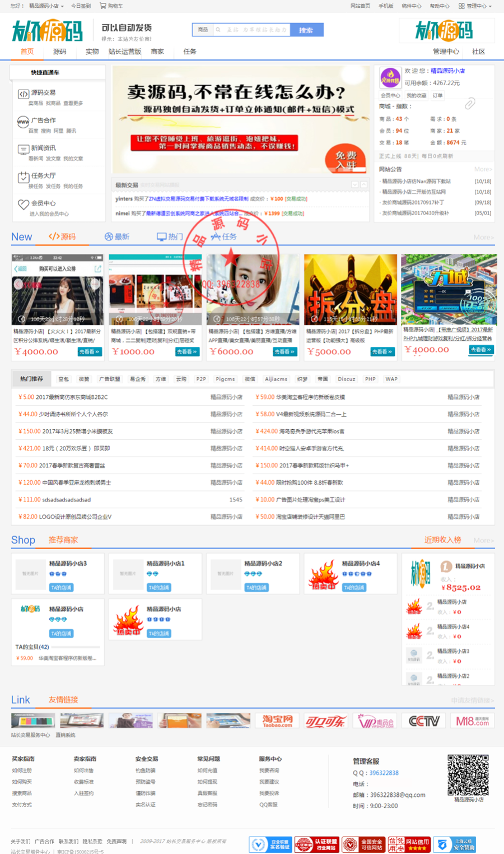Viewport: 504px width, 854px height.
Task: Open 商家 in main navigation
Action: pyautogui.click(x=157, y=52)
